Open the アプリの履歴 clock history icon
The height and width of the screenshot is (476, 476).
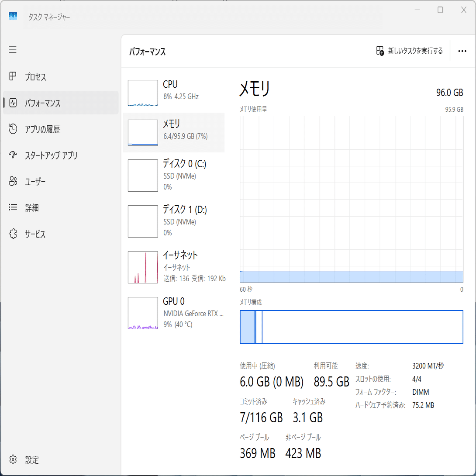click(13, 129)
